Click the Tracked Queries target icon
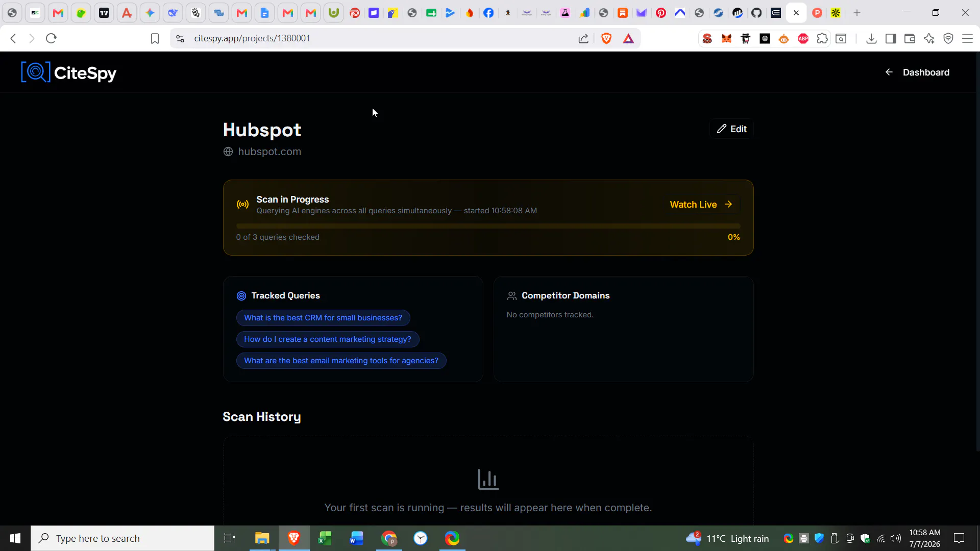The width and height of the screenshot is (980, 551). tap(241, 296)
